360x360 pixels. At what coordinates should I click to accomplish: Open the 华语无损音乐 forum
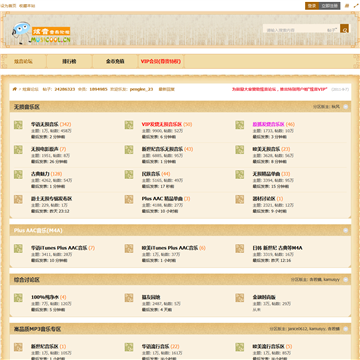(45, 124)
